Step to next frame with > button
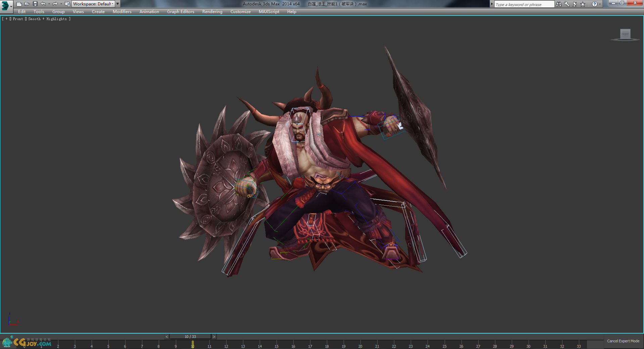This screenshot has width=644, height=349. point(214,337)
